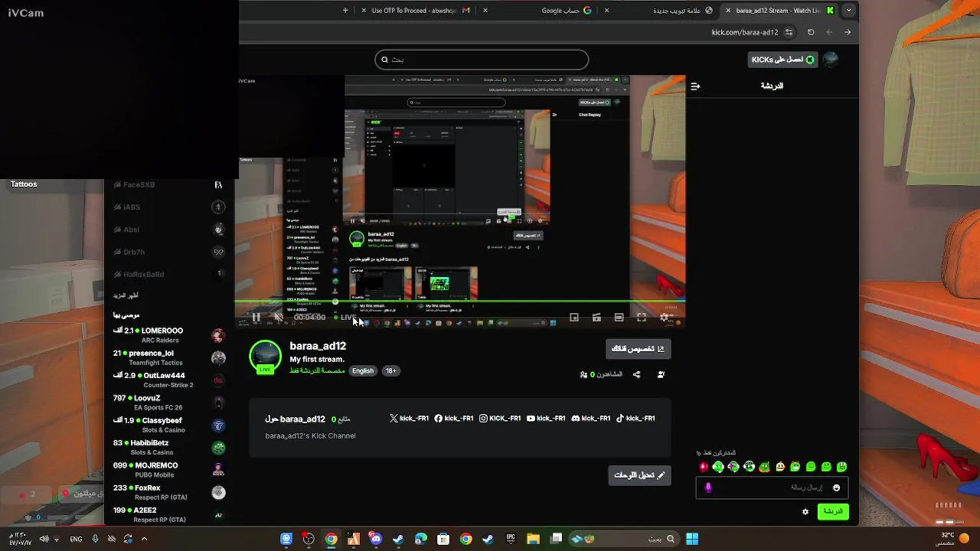Image resolution: width=980 pixels, height=551 pixels.
Task: Open the Facebook kick_FR1 link
Action: point(454,419)
